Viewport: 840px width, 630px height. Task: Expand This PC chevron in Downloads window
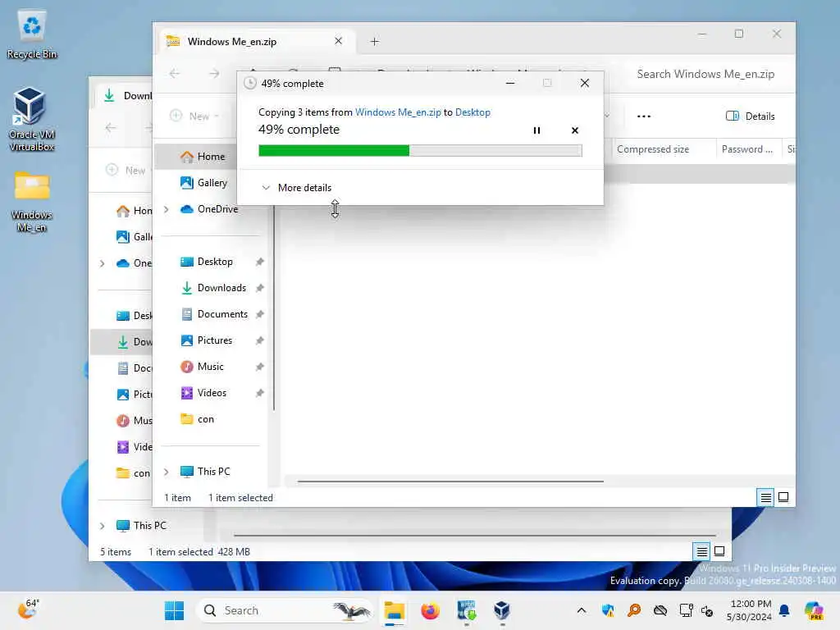(x=102, y=526)
